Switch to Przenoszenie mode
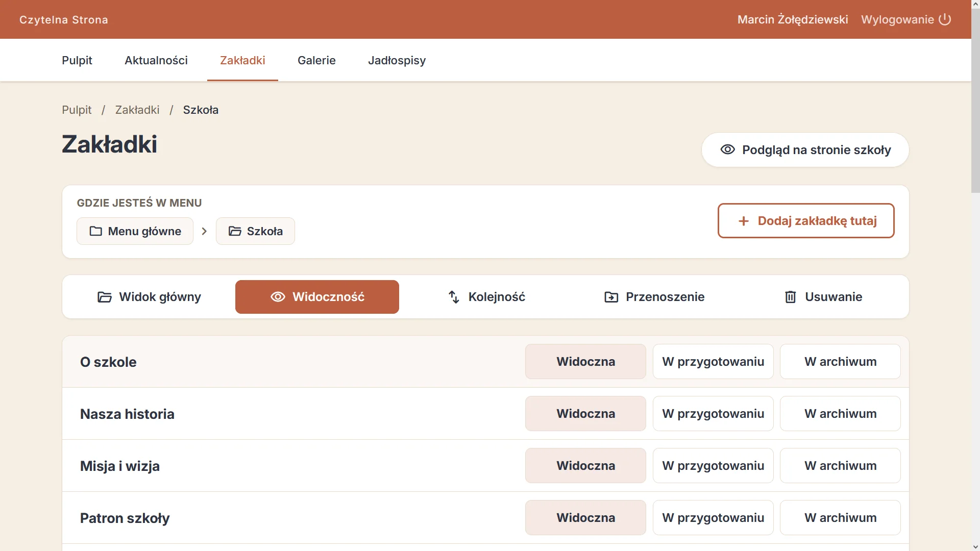 pos(654,297)
